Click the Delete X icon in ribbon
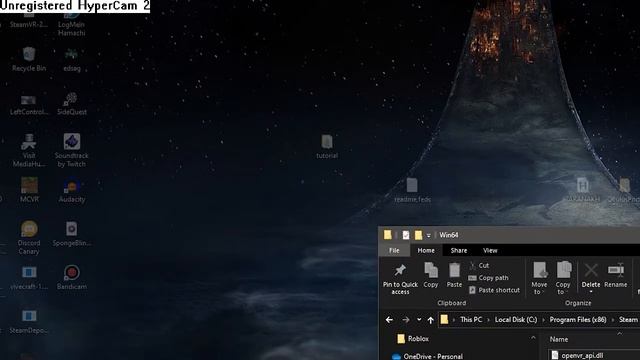The image size is (640, 360). point(591,270)
